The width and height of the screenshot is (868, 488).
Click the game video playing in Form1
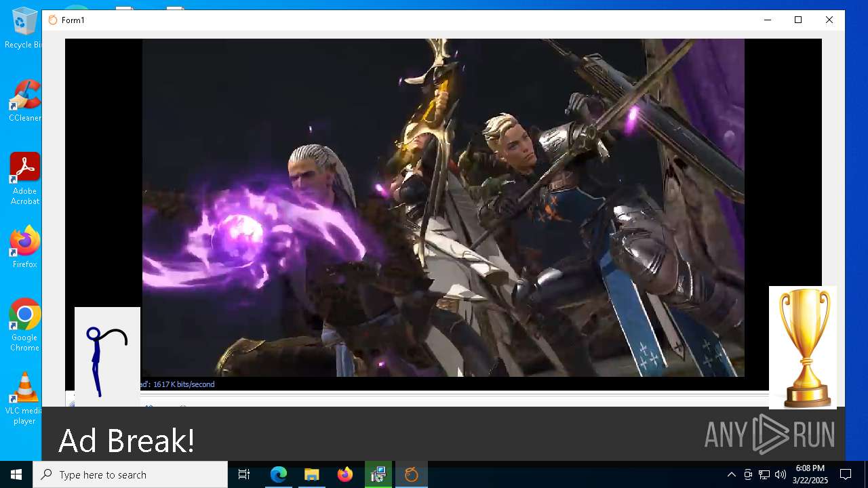point(443,207)
